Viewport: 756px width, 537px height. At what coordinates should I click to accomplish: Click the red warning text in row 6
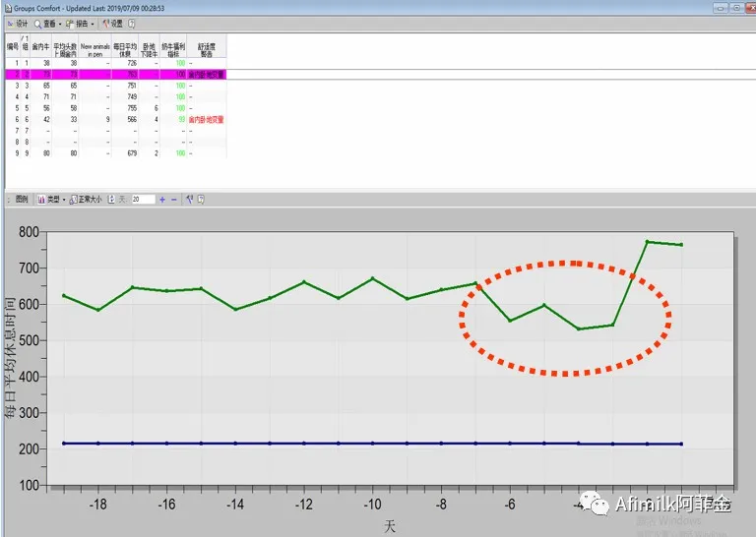coord(206,119)
